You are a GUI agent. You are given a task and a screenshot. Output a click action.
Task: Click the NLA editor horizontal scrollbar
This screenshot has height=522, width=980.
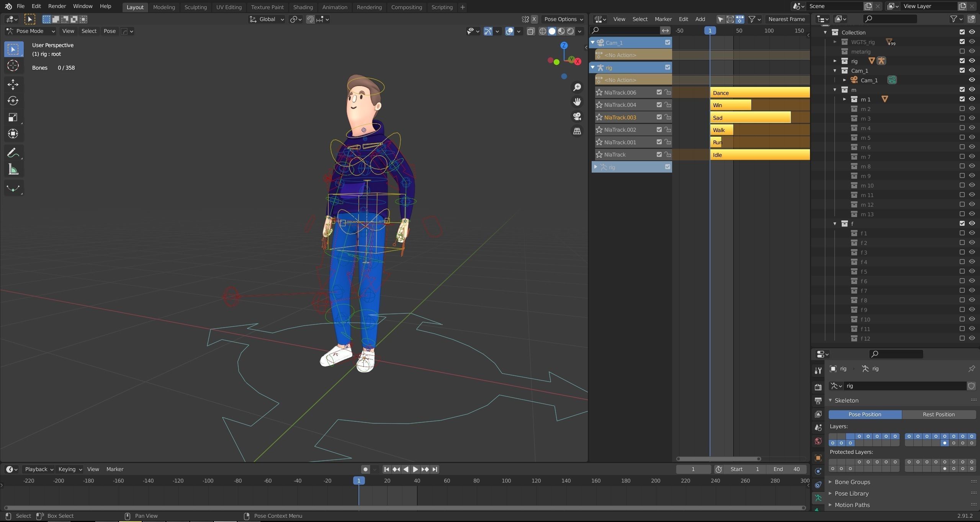(x=718, y=459)
